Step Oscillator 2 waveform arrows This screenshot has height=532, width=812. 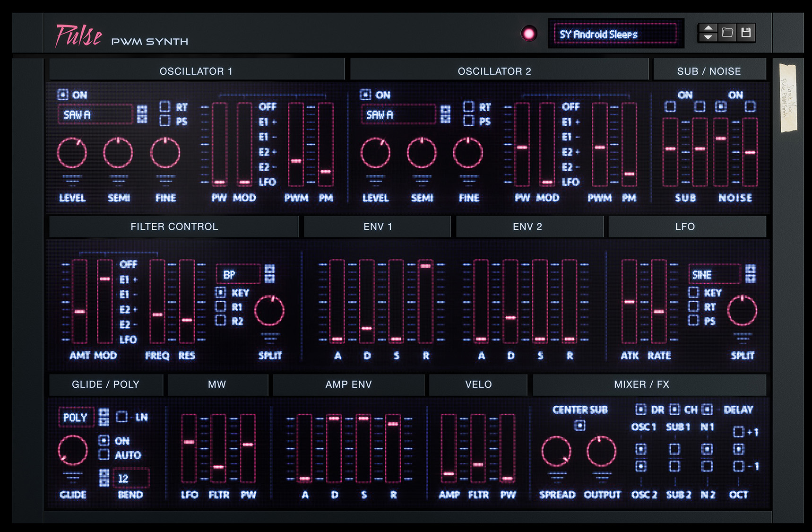445,114
